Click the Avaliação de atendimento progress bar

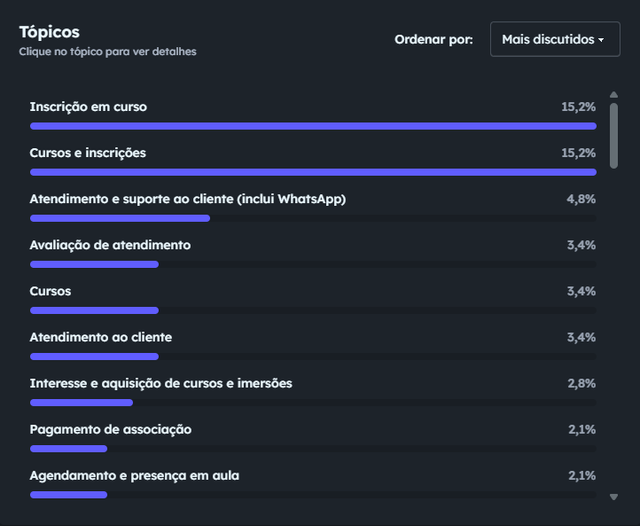click(313, 264)
